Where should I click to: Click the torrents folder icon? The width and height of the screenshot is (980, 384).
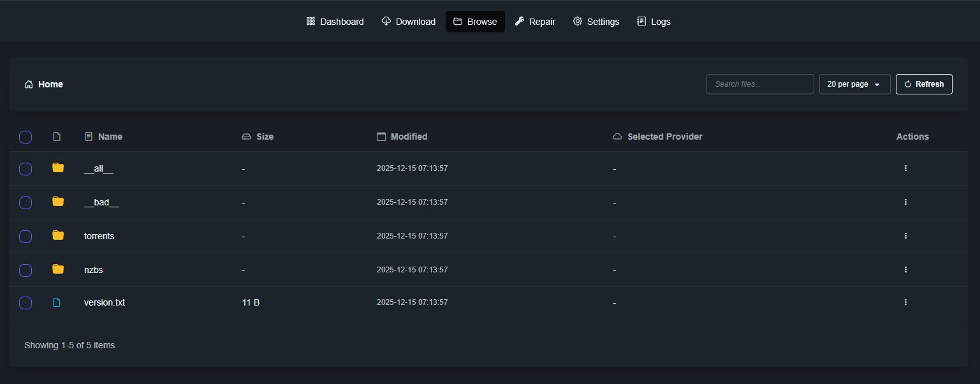58,235
